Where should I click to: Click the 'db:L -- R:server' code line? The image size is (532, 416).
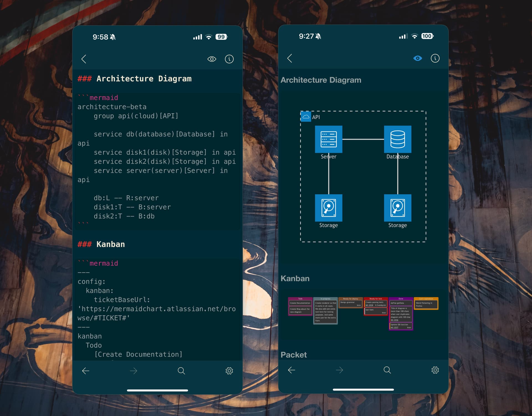tap(126, 198)
